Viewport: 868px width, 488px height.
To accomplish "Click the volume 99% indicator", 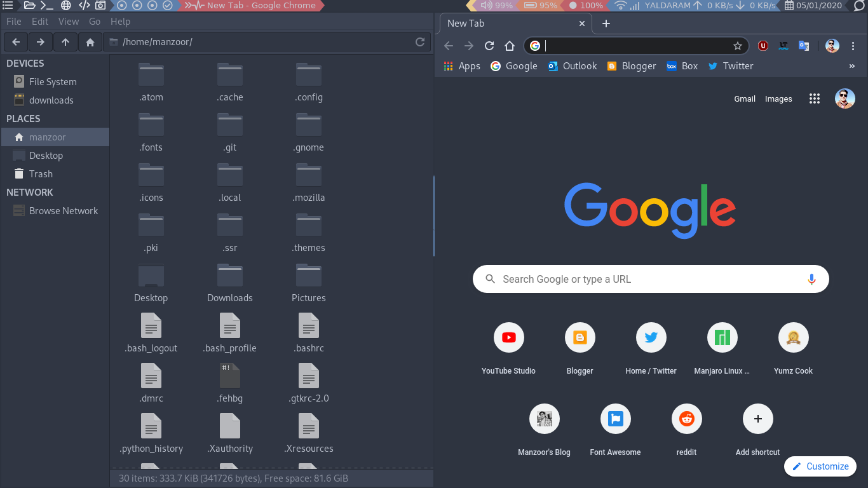I will [x=497, y=5].
